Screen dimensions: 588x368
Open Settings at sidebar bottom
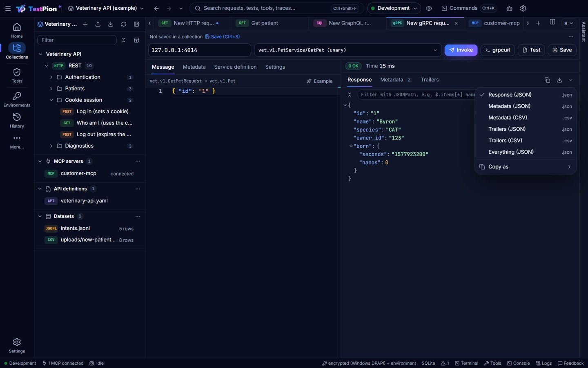[x=17, y=346]
